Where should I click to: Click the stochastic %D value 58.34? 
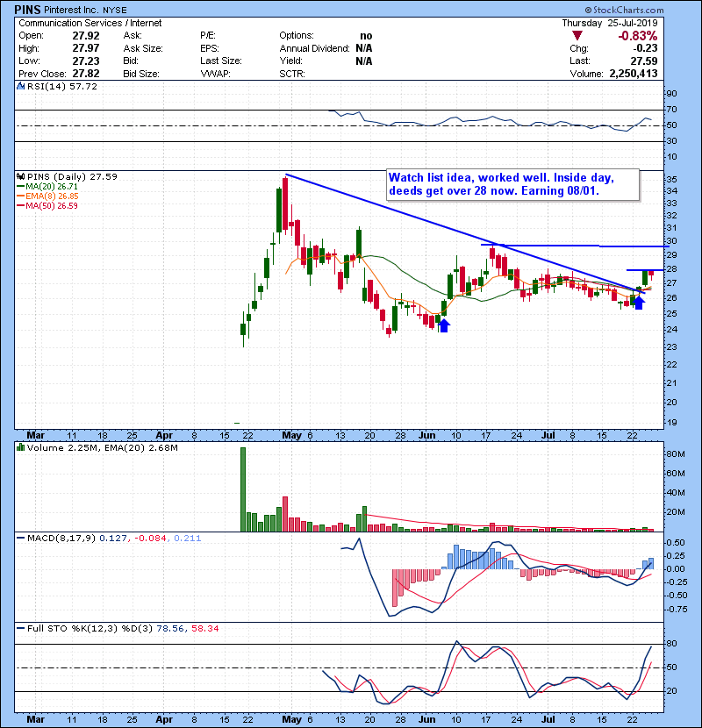(x=204, y=628)
